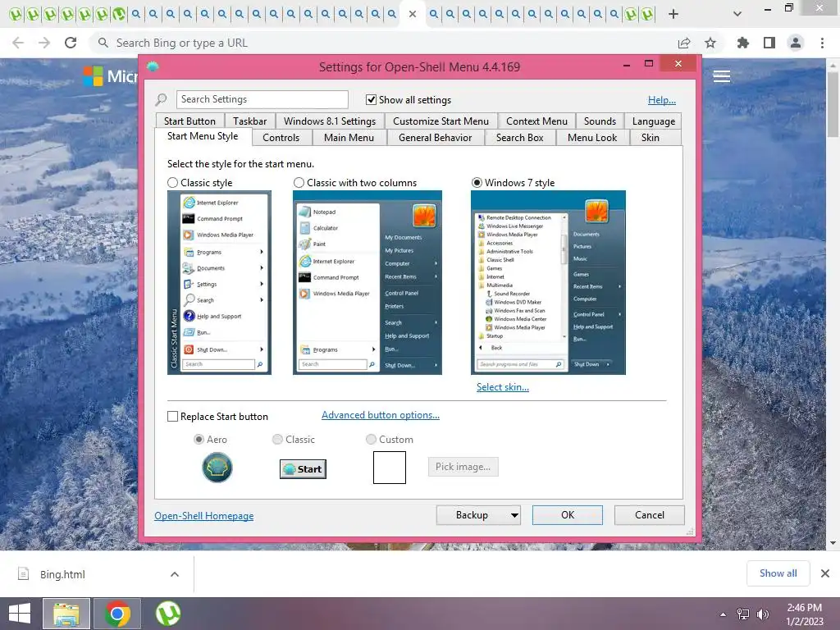Open the Open-Shell Homepage link
This screenshot has height=630, width=840.
[x=204, y=516]
